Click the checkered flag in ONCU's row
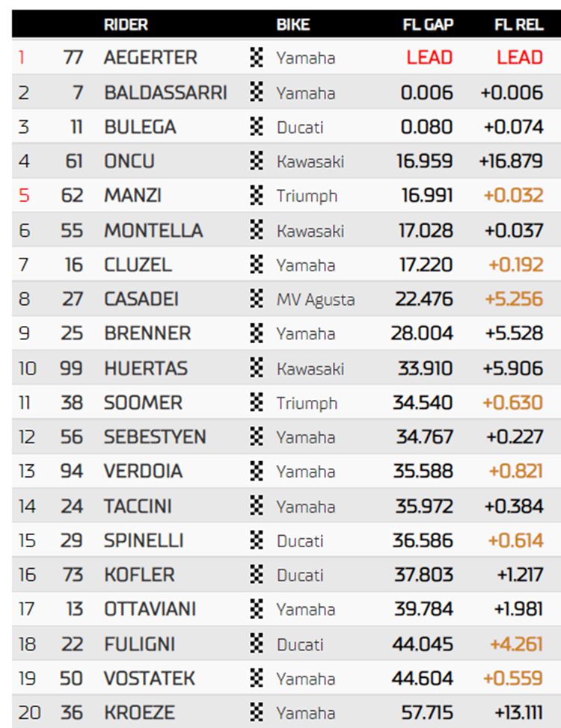The width and height of the screenshot is (561, 728). 257,161
